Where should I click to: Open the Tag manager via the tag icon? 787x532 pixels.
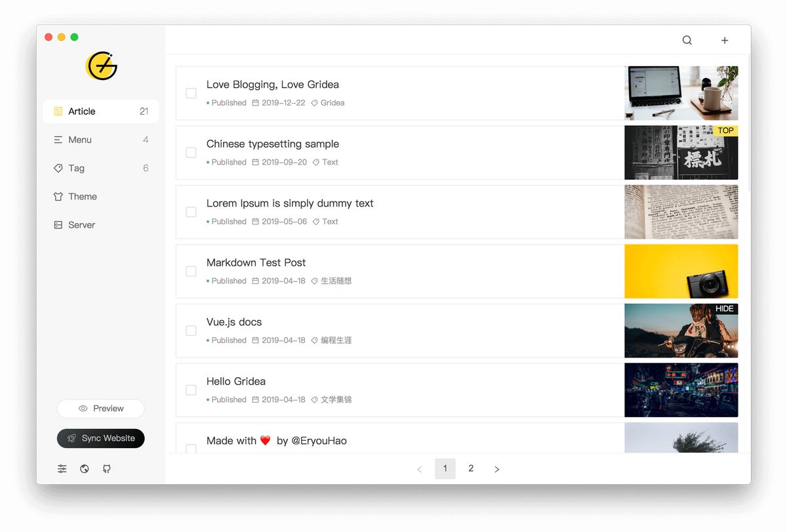(58, 168)
